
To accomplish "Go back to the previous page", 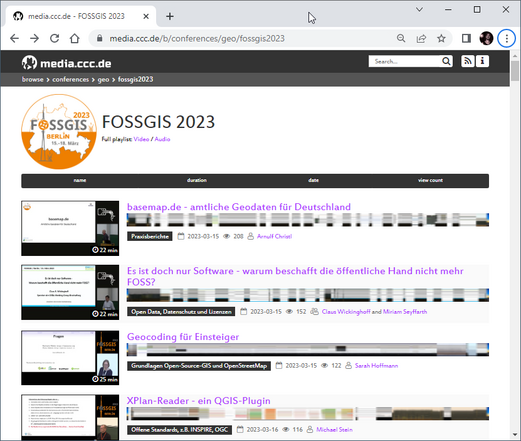I will click(14, 38).
